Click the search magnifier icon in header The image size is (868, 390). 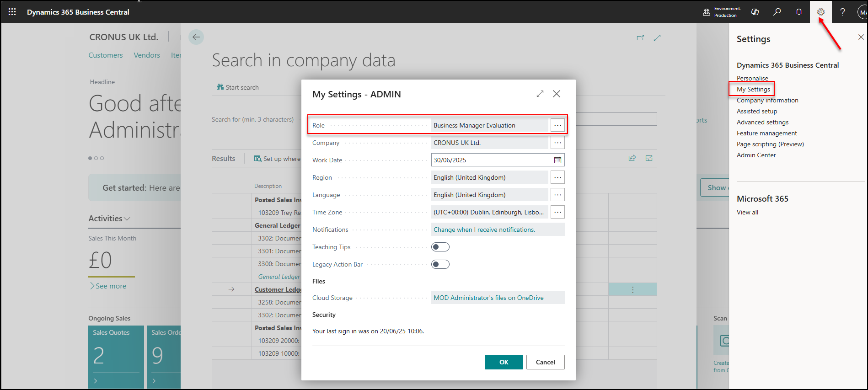(x=777, y=12)
